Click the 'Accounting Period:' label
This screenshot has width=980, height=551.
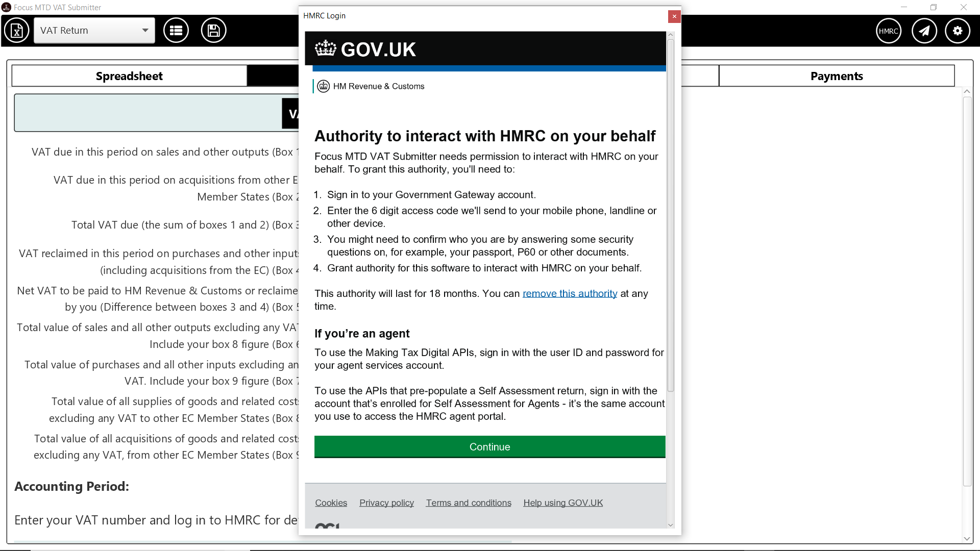click(x=71, y=487)
